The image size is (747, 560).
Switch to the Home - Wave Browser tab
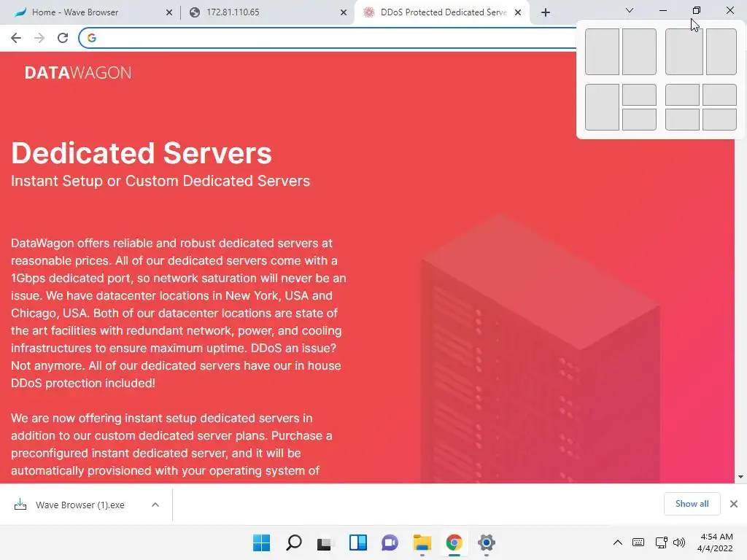(90, 12)
